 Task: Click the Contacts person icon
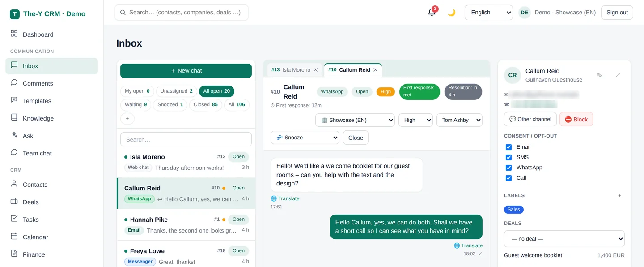tap(14, 184)
